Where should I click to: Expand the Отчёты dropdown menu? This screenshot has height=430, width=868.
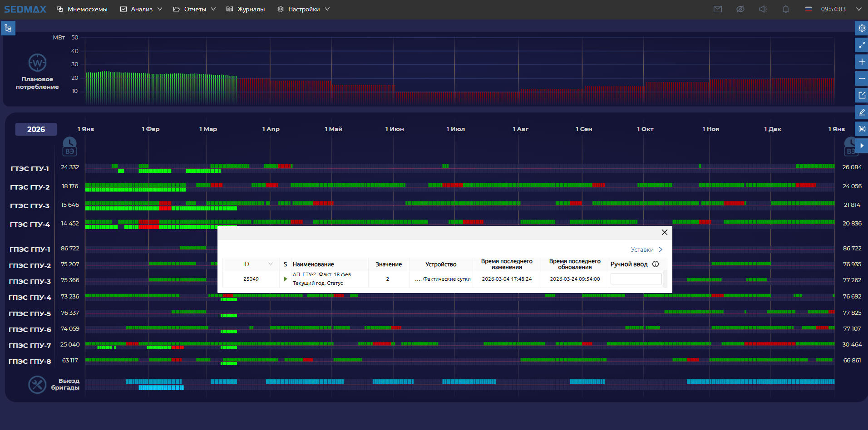[x=195, y=9]
